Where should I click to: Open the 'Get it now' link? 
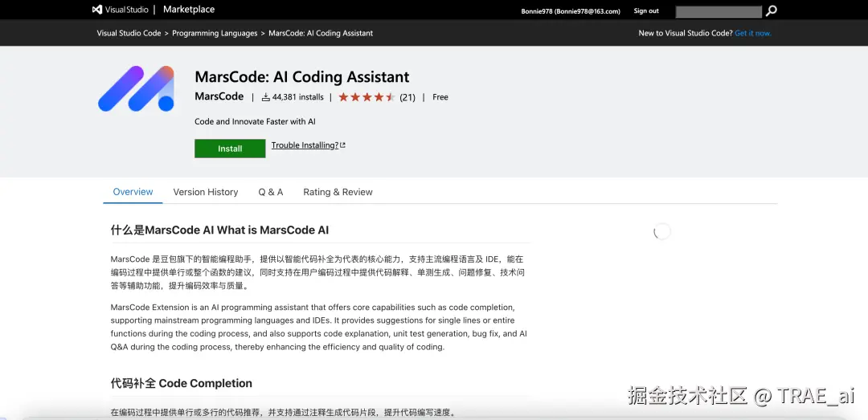click(753, 34)
